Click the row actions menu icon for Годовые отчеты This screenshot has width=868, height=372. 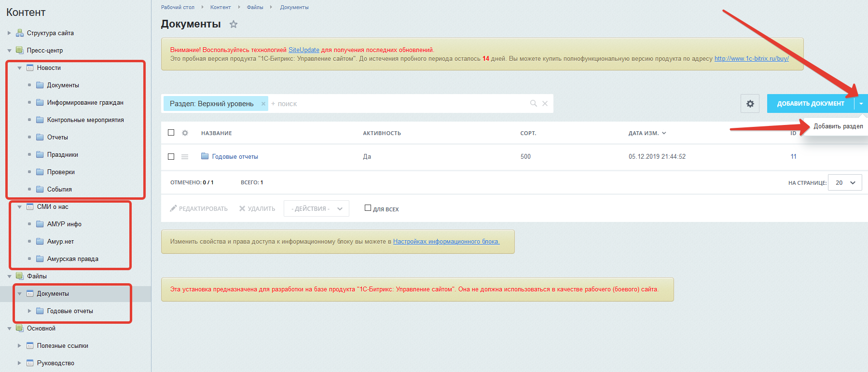point(184,157)
